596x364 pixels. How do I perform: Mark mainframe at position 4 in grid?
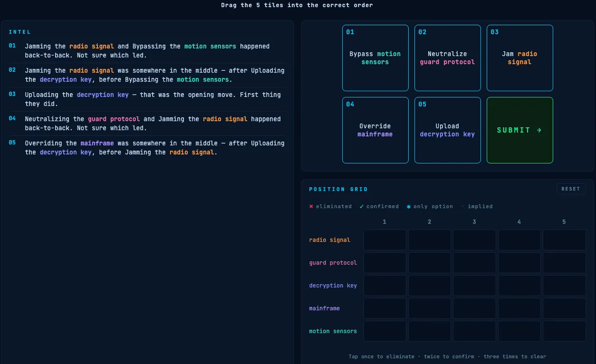519,308
